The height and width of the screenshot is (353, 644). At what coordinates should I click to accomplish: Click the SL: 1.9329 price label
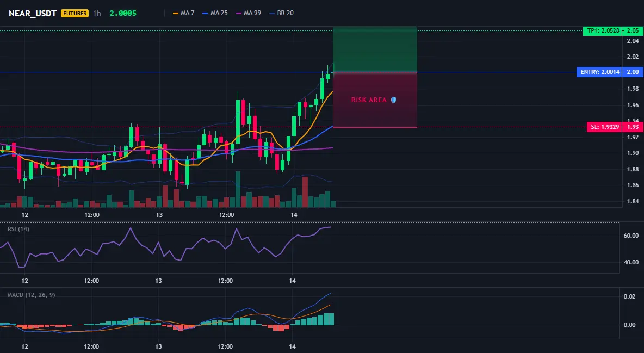[x=604, y=127]
